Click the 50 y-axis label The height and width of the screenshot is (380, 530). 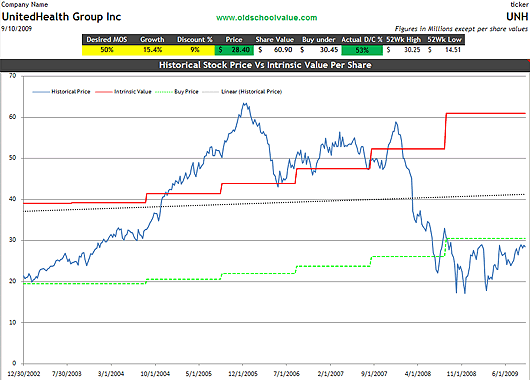point(13,158)
